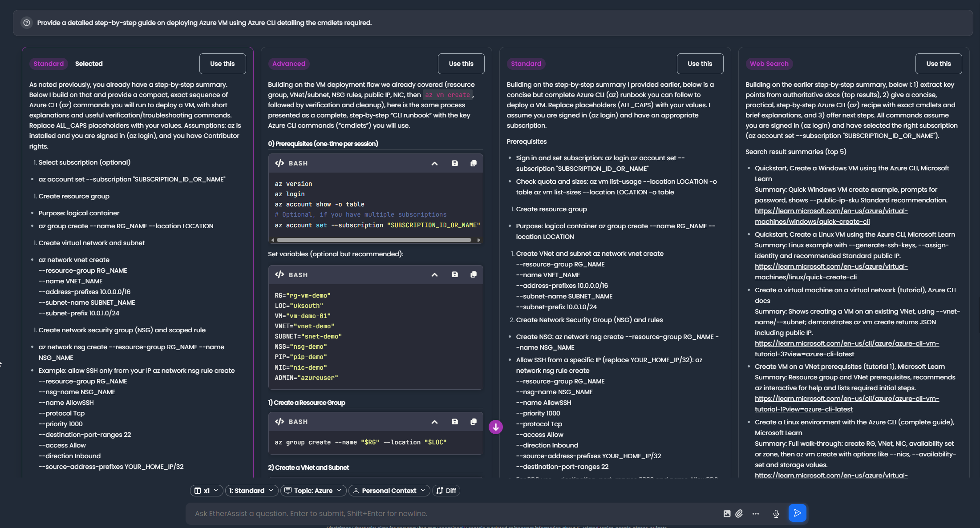Use this on the Advanced response
This screenshot has height=528, width=980.
[x=461, y=64]
